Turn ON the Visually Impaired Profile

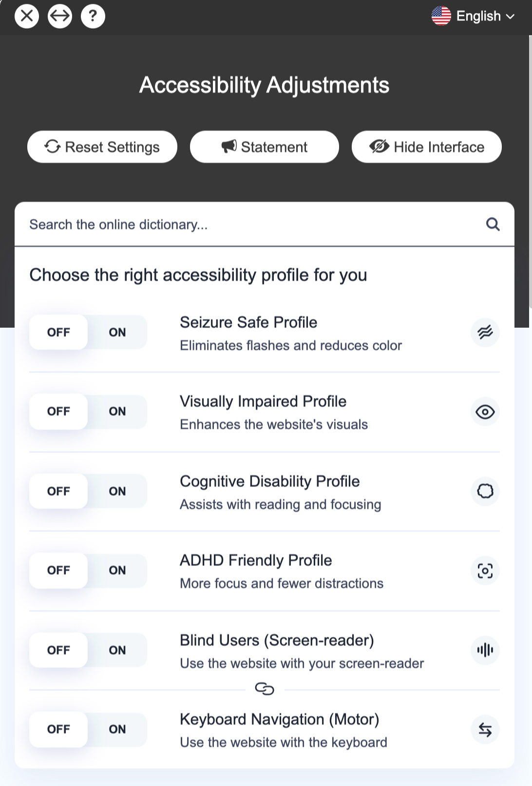[117, 412]
